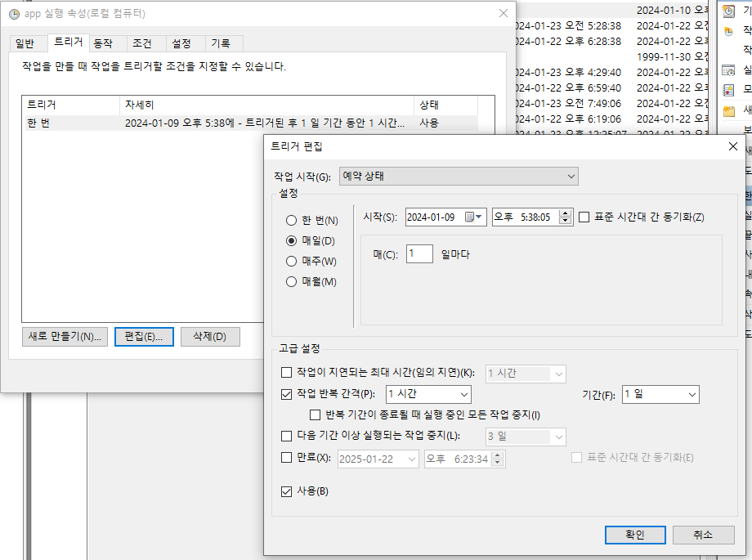Click the 새로 만들기(N)... button
752x560 pixels.
tap(65, 337)
